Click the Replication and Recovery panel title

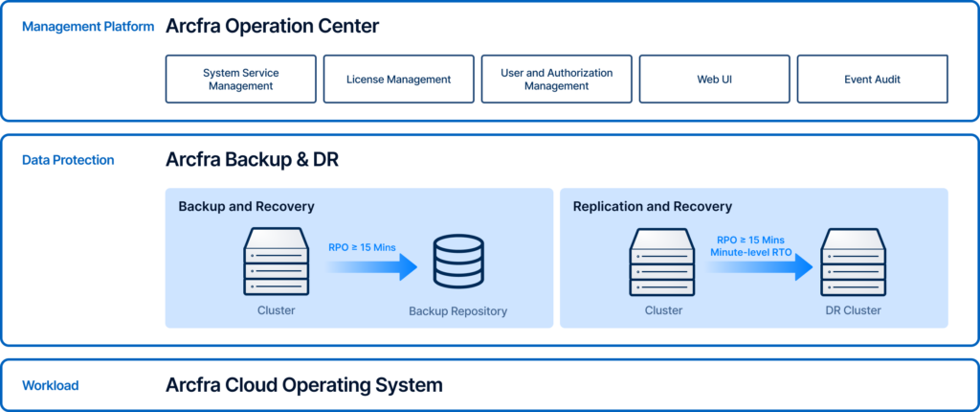point(652,206)
